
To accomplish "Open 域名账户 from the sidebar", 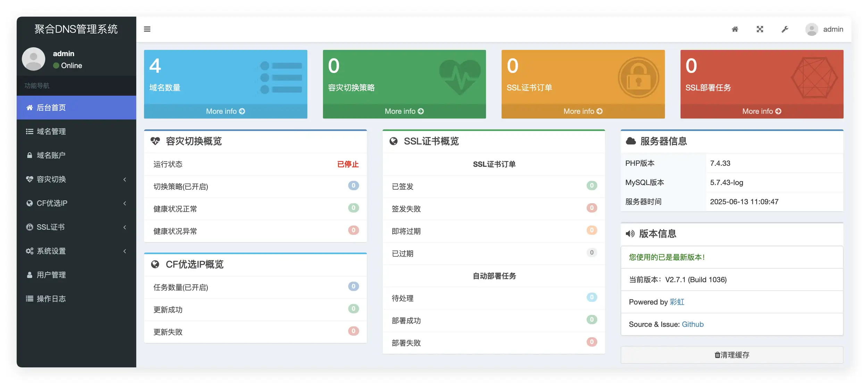I will pyautogui.click(x=76, y=155).
